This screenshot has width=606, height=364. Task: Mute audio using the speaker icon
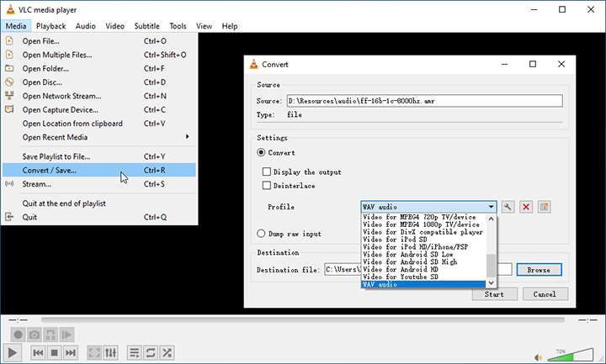pos(540,353)
